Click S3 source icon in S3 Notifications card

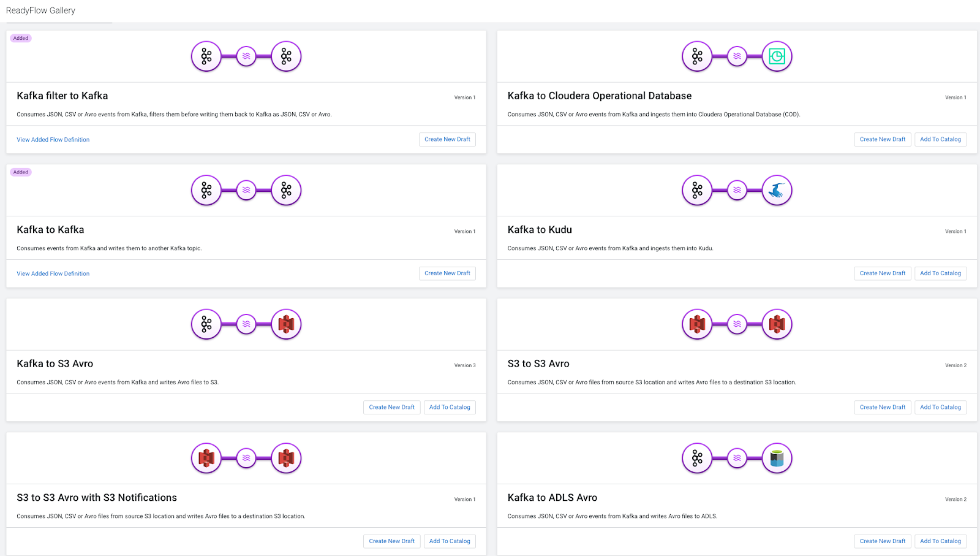click(x=206, y=459)
